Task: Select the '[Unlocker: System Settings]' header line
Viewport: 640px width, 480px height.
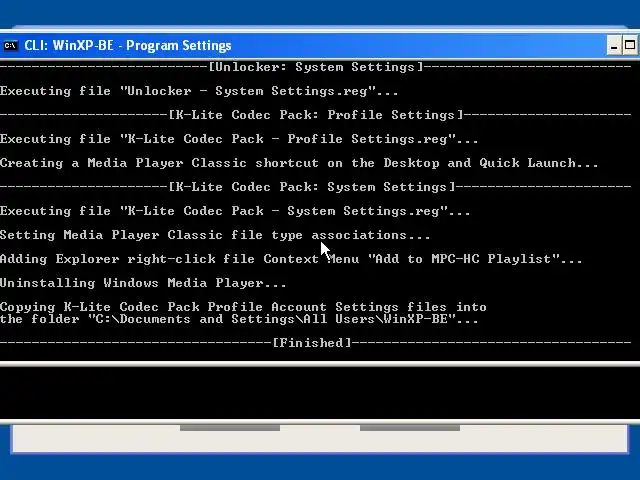Action: coord(316,67)
